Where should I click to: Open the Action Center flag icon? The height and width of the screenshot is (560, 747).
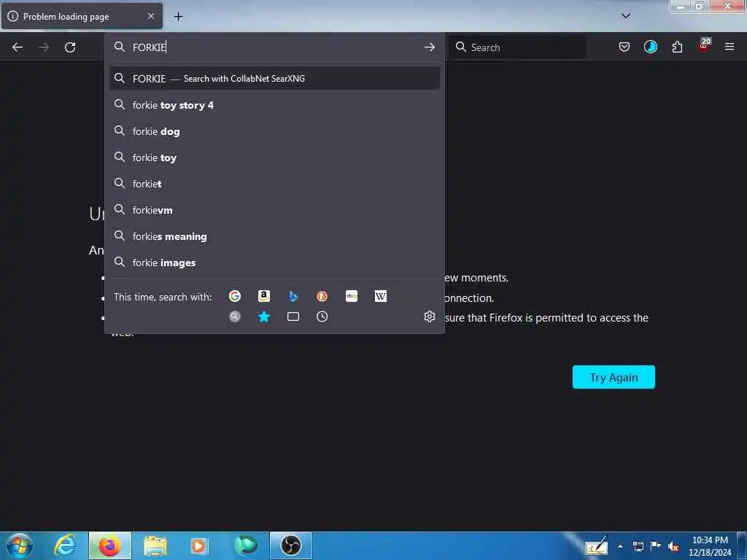tap(656, 546)
